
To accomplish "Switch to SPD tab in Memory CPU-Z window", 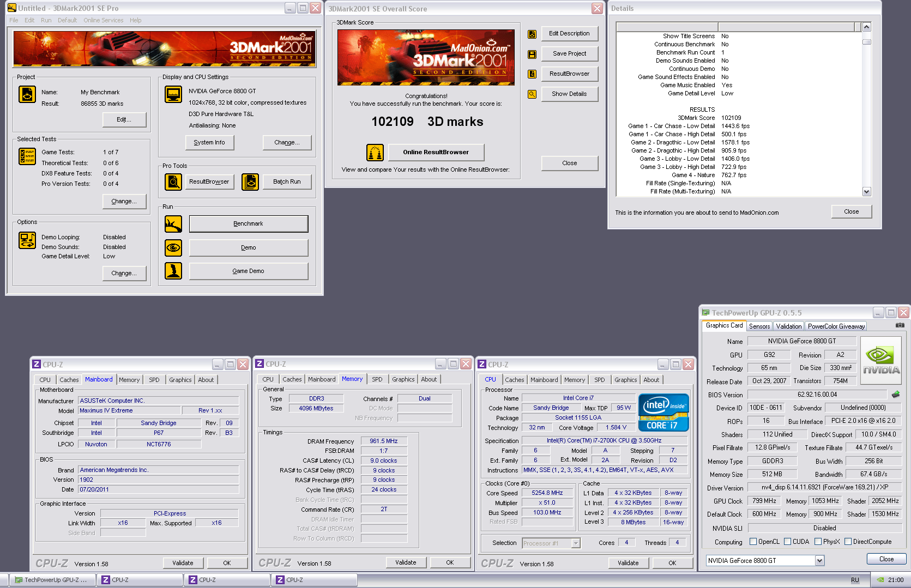I will 377,379.
